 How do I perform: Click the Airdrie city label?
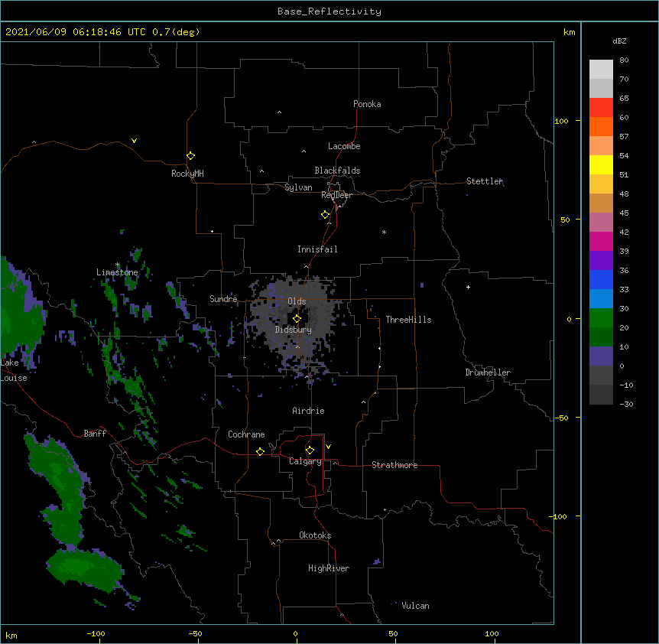(x=308, y=411)
